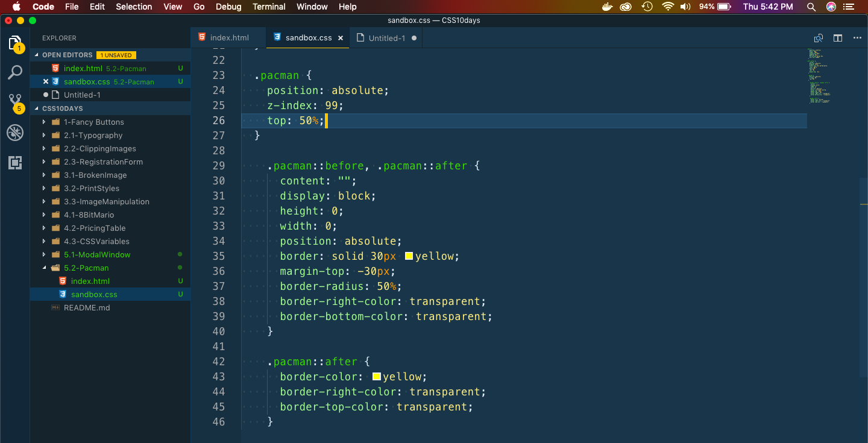
Task: Open the Terminal menu
Action: (269, 7)
